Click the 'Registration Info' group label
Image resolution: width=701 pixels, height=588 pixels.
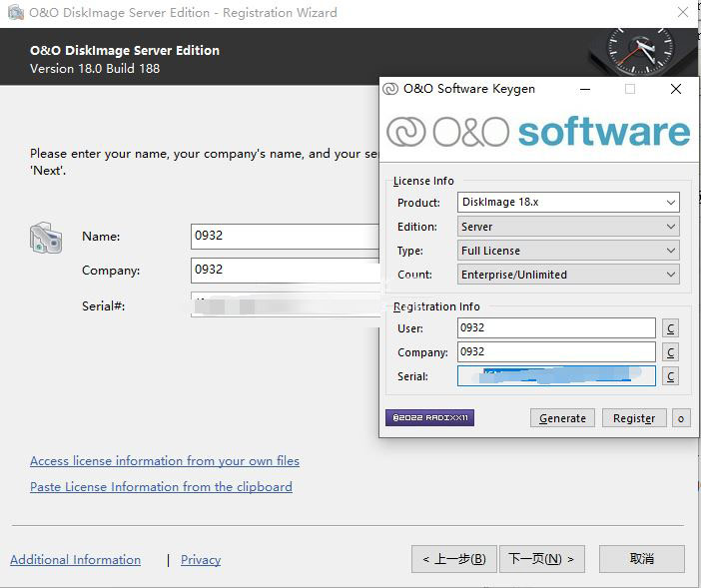click(436, 306)
